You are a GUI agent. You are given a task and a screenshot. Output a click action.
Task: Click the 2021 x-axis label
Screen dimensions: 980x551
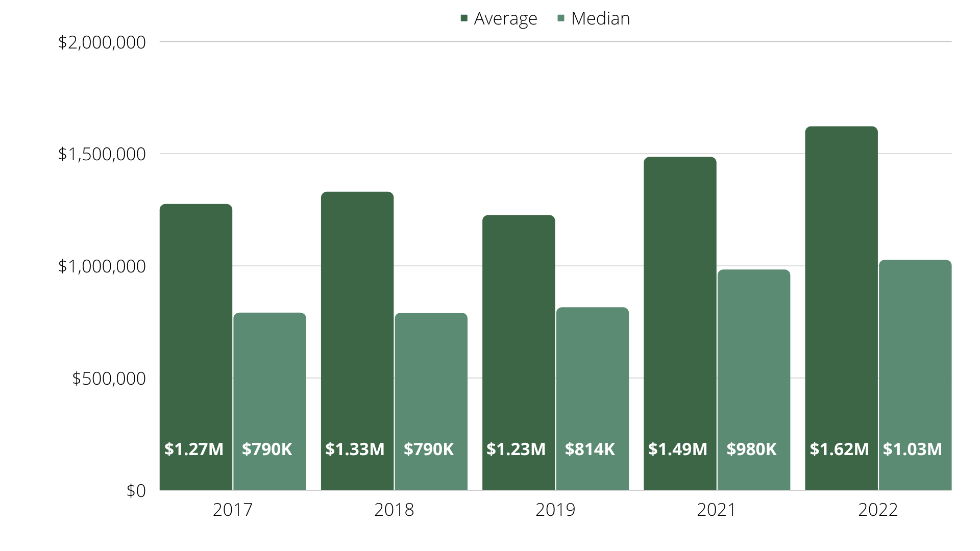[717, 510]
